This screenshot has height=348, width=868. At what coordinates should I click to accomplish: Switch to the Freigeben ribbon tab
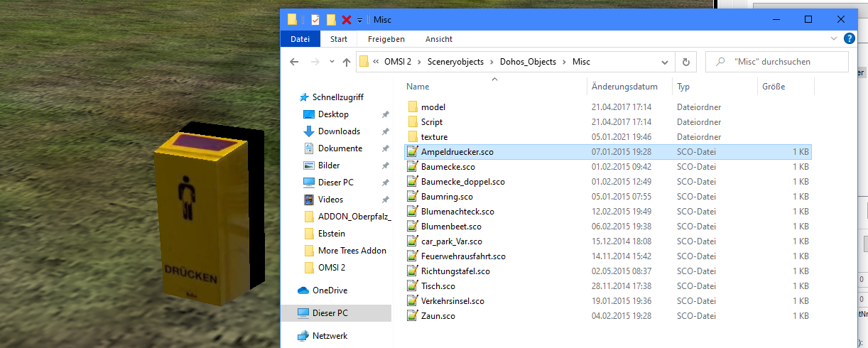pyautogui.click(x=386, y=39)
